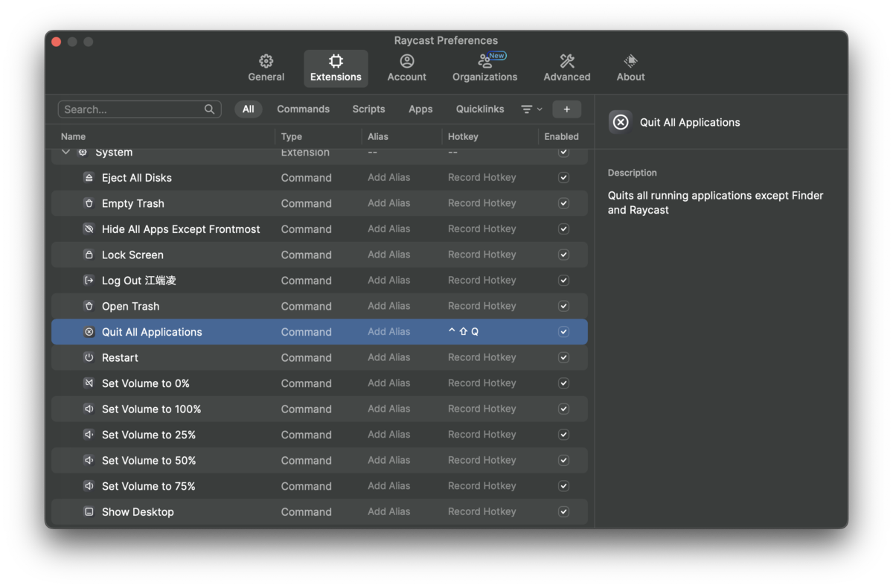
Task: Select the Set Volume to 75% row name
Action: (x=149, y=486)
